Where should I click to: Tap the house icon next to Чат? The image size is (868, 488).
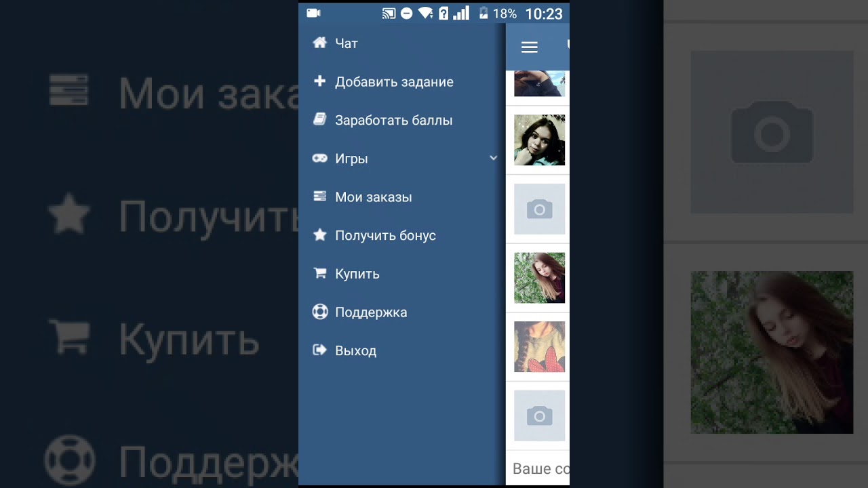pyautogui.click(x=319, y=43)
